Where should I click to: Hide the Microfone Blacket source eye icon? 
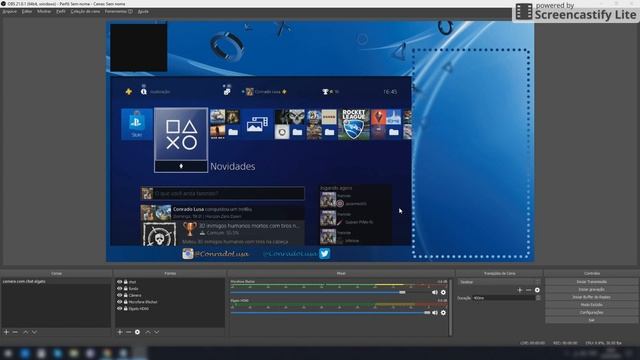120,302
